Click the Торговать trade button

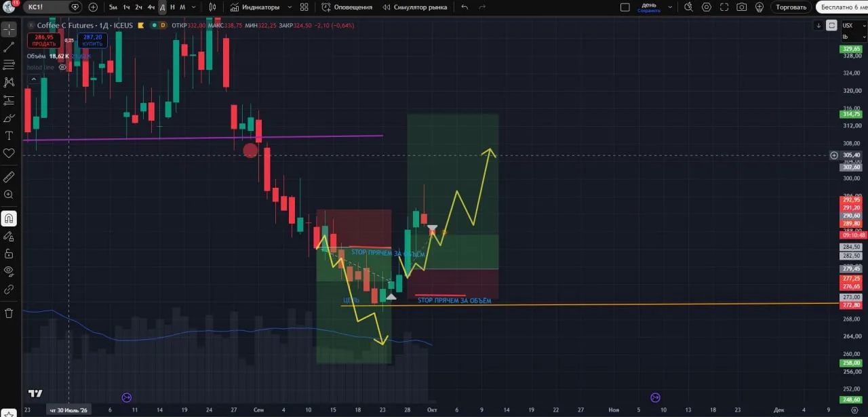click(791, 7)
